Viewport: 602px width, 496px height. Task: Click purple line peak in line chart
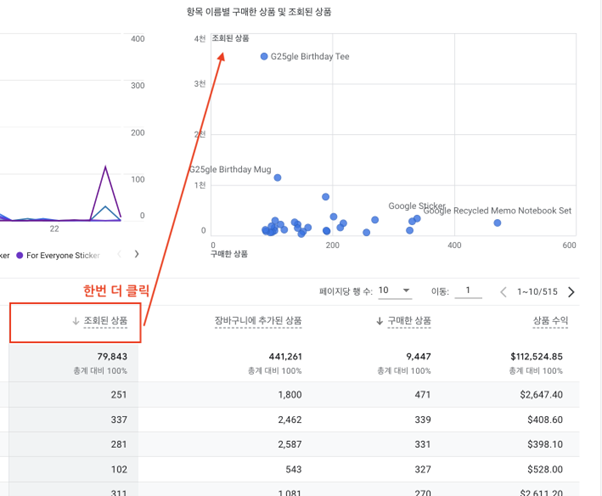click(106, 167)
